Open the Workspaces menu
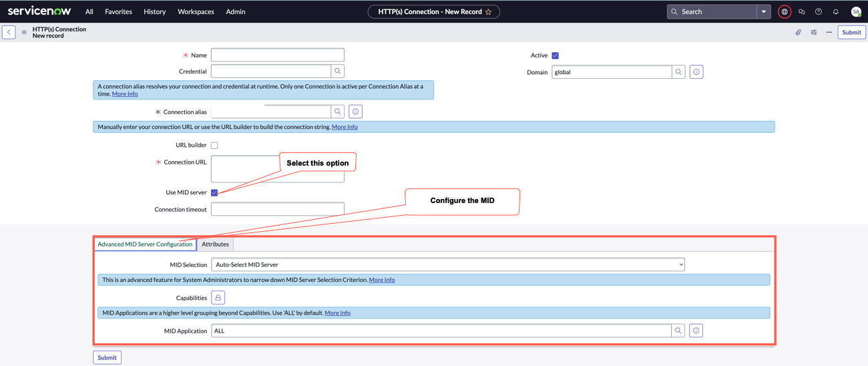868x366 pixels. [x=196, y=11]
